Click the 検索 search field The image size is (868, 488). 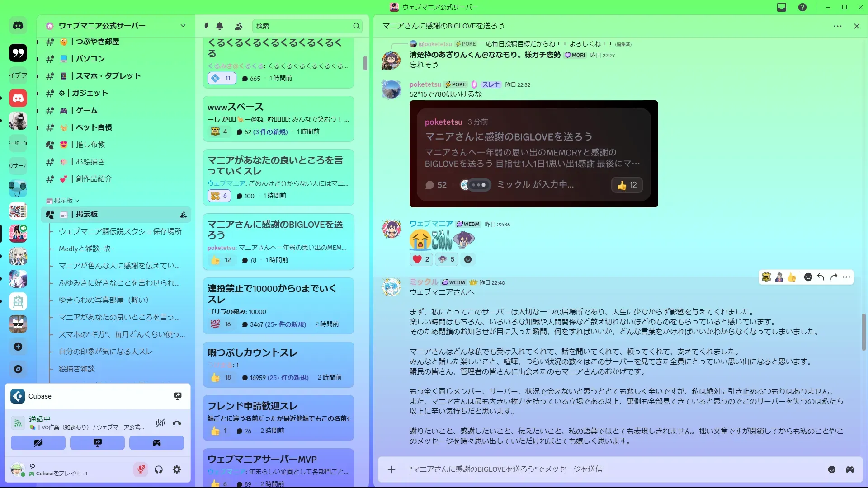(303, 26)
